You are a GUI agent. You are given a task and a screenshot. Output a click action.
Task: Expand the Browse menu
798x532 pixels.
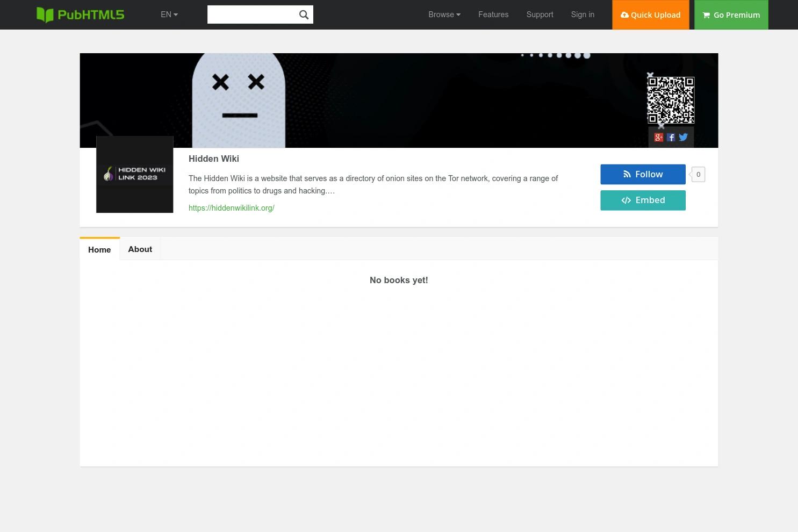click(444, 15)
